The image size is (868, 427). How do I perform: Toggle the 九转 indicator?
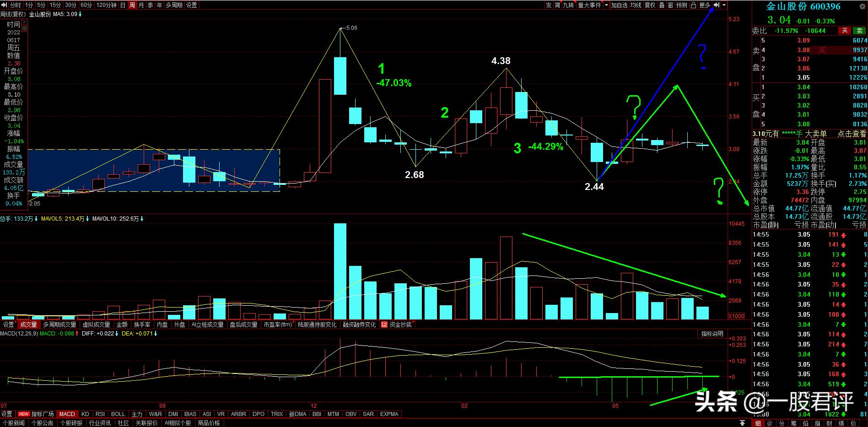[x=568, y=5]
